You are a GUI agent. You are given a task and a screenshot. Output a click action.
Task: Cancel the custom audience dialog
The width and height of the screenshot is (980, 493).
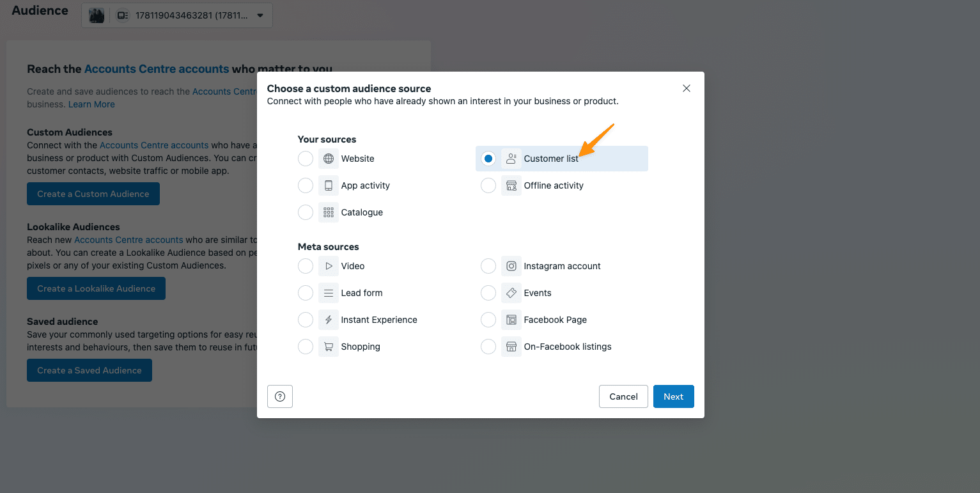(623, 396)
